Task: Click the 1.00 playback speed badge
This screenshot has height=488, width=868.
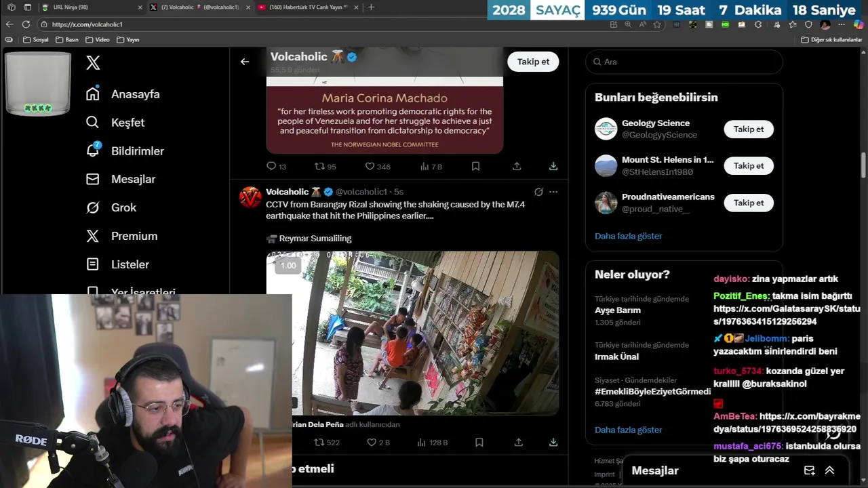Action: [288, 265]
